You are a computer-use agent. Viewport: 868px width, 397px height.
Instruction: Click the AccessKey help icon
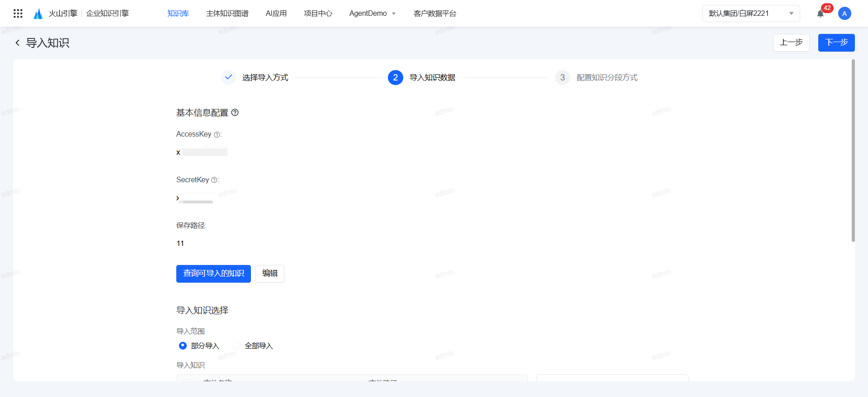[x=217, y=135]
